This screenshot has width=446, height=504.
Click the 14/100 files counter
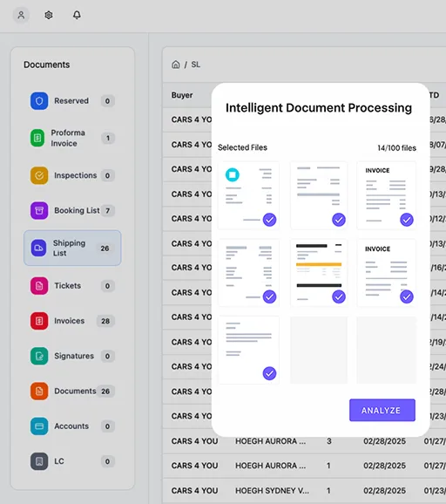[396, 148]
